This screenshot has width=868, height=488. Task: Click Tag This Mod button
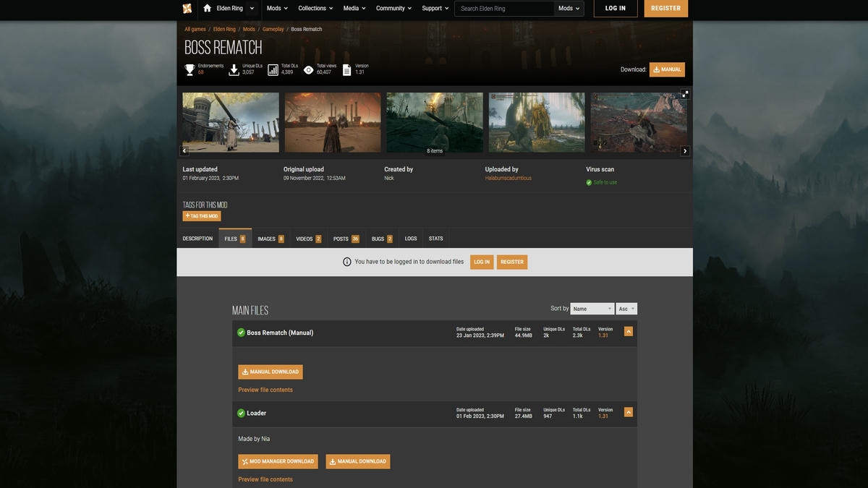202,216
